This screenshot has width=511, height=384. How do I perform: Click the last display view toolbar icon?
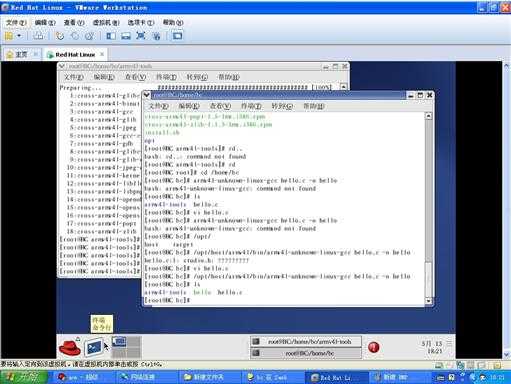tap(177, 36)
